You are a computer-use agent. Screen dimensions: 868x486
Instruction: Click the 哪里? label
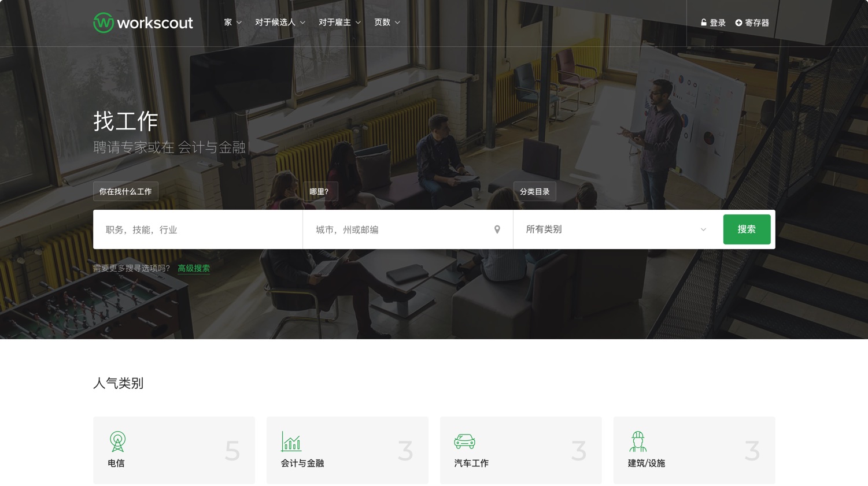point(320,191)
